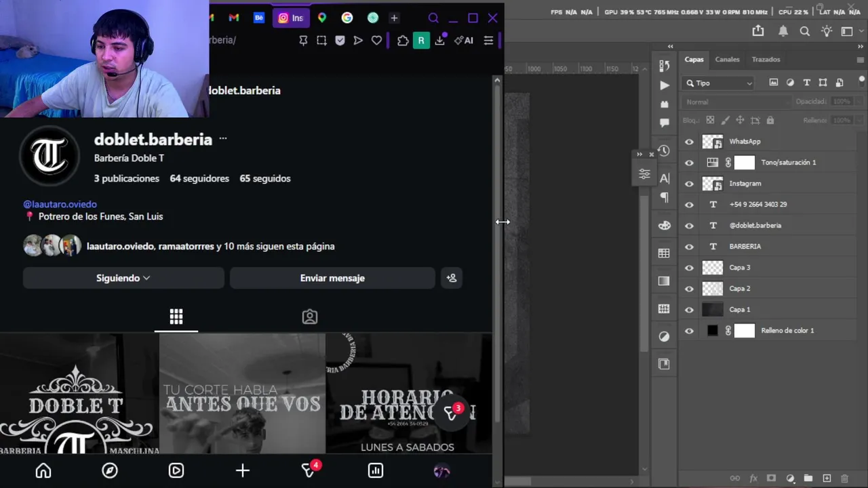Viewport: 868px width, 488px height.
Task: Open the Character panel icon
Action: [x=664, y=178]
